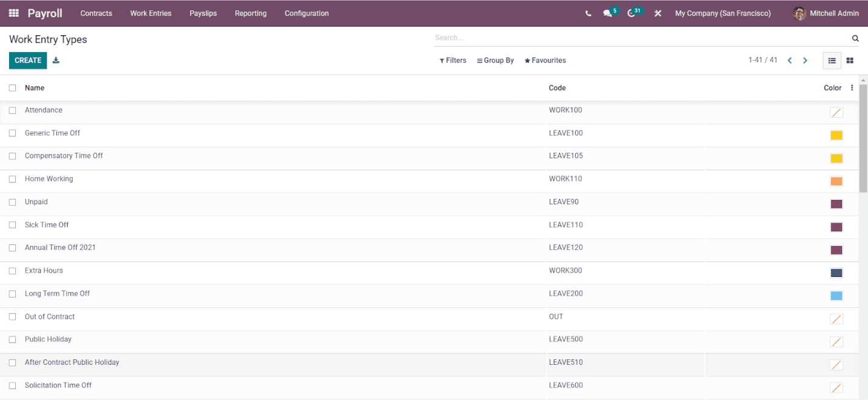Switch to the Payslips menu
The image size is (868, 400).
tap(203, 13)
